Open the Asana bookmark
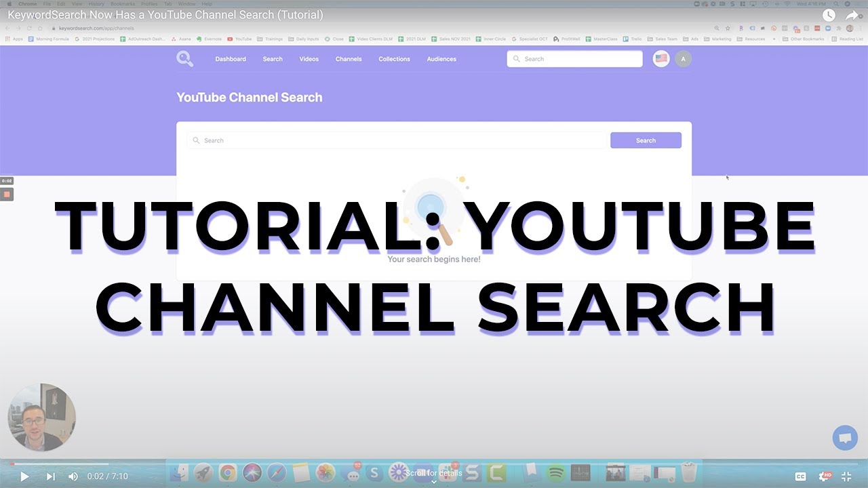This screenshot has width=868, height=488. (x=181, y=39)
